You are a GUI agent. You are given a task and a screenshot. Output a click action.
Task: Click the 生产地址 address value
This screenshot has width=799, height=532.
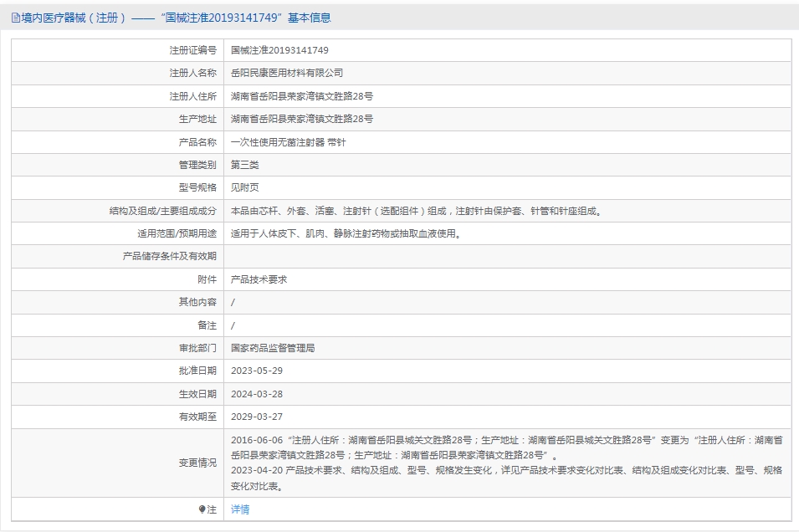(x=302, y=119)
